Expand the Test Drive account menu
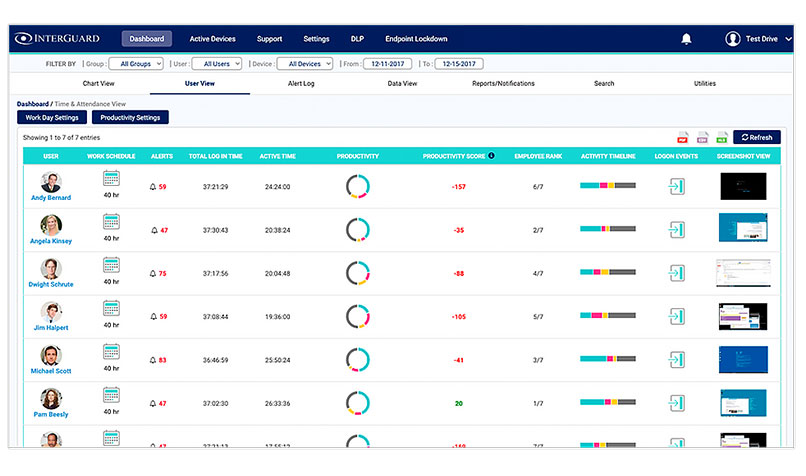The width and height of the screenshot is (806, 476). 760,39
